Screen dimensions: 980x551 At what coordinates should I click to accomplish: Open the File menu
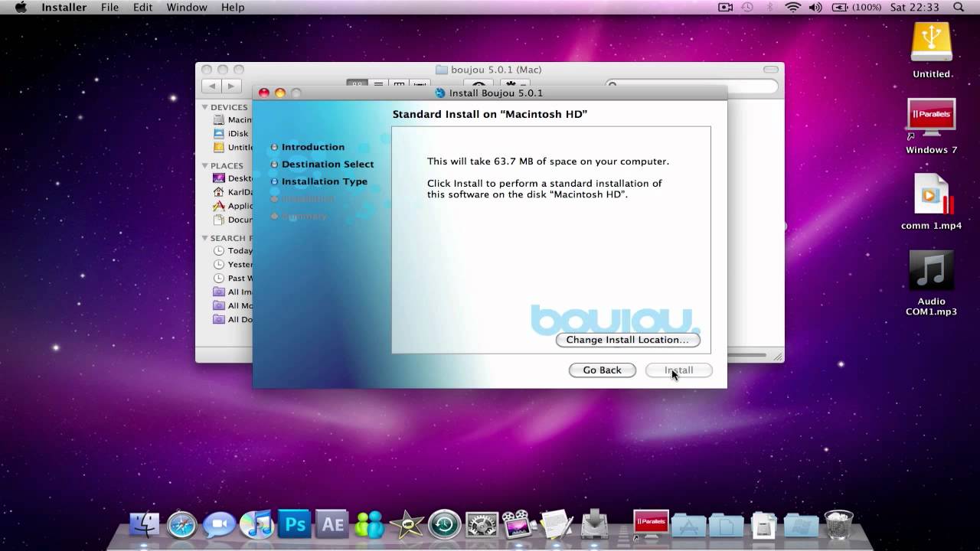(x=109, y=7)
